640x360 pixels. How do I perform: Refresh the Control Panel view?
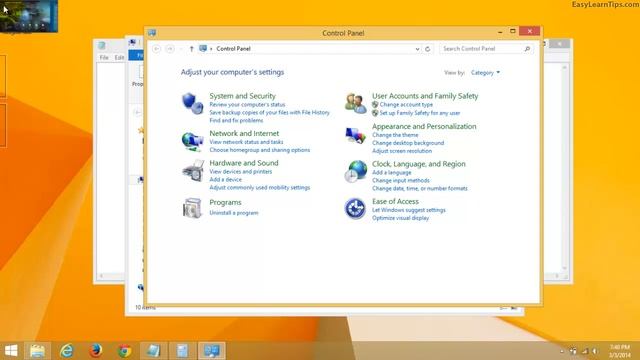point(427,49)
